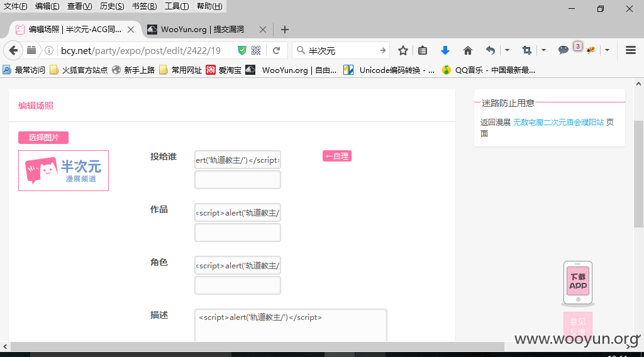Viewport: 644px width, 357px height.
Task: Click the empty field under 投给谁
Action: point(238,180)
